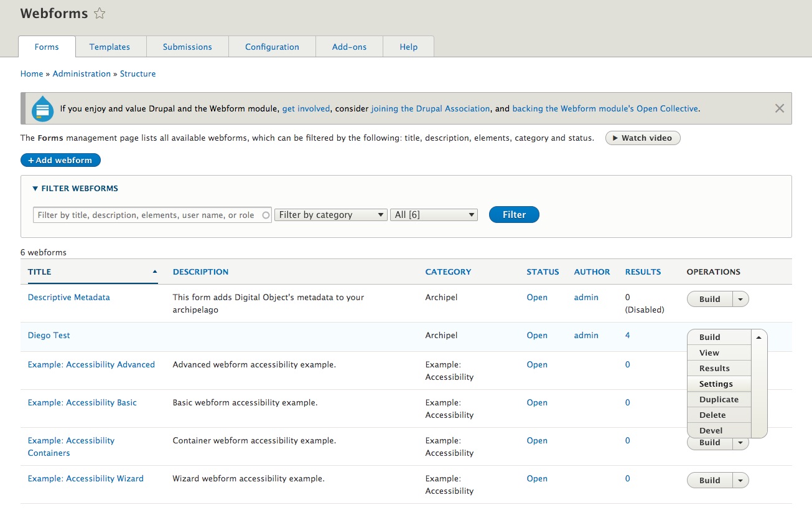Screen dimensions: 812x520
Task: Open the All [6] status dropdown
Action: click(433, 215)
